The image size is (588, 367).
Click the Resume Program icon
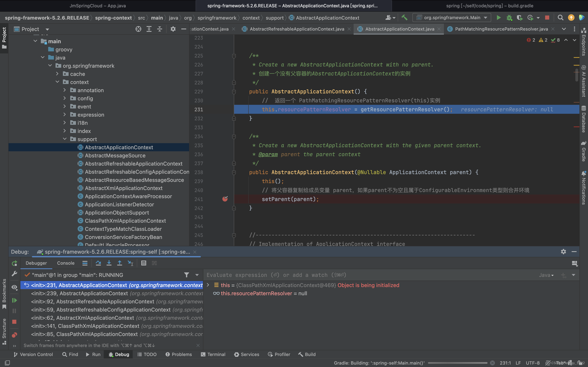coord(14,301)
